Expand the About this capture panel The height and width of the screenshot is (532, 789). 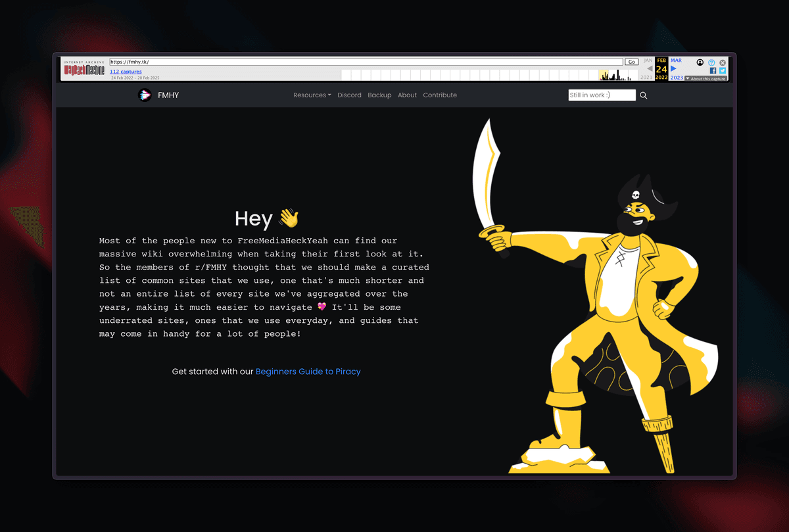point(705,78)
